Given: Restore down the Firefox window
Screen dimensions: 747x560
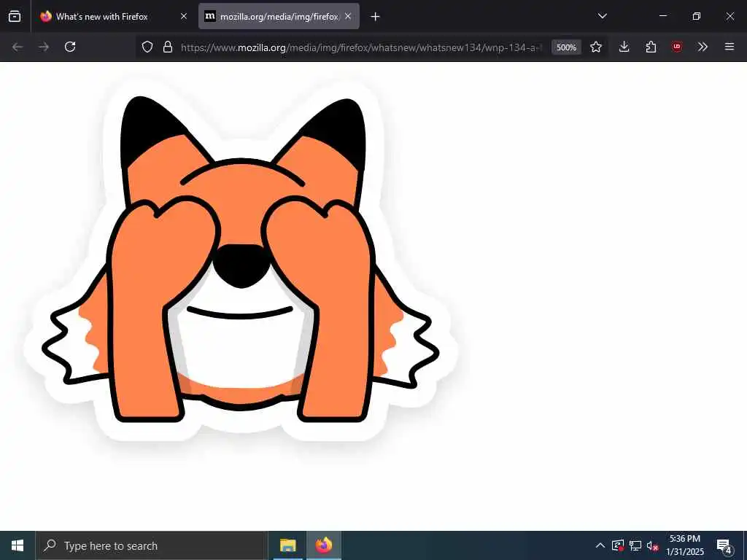Looking at the screenshot, I should (697, 16).
